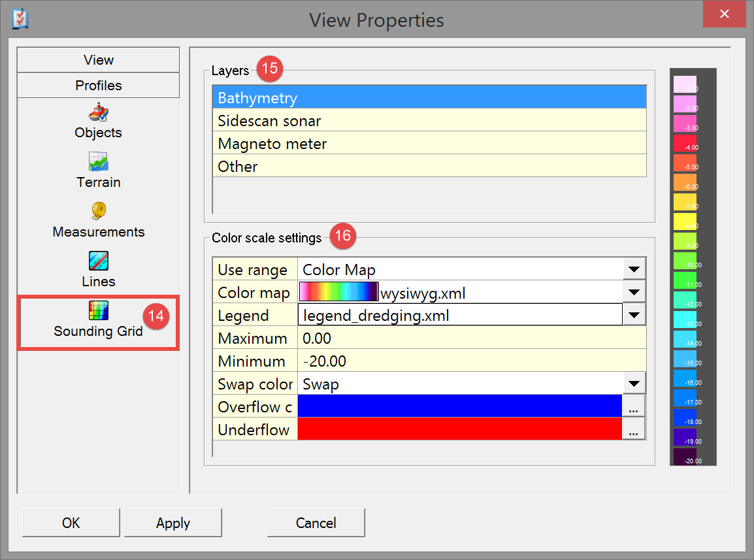Click the Maximum value 0.00
The height and width of the screenshot is (560, 754).
(x=472, y=338)
